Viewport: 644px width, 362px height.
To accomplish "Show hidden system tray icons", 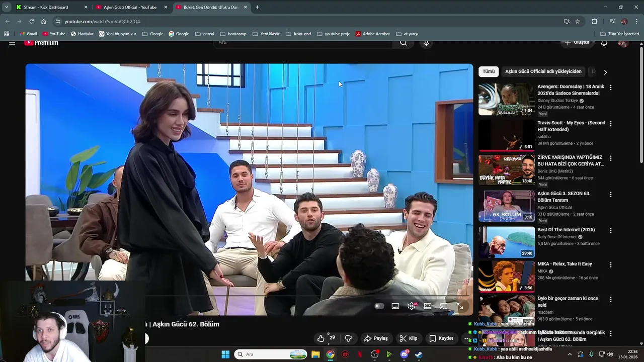I will tap(570, 354).
